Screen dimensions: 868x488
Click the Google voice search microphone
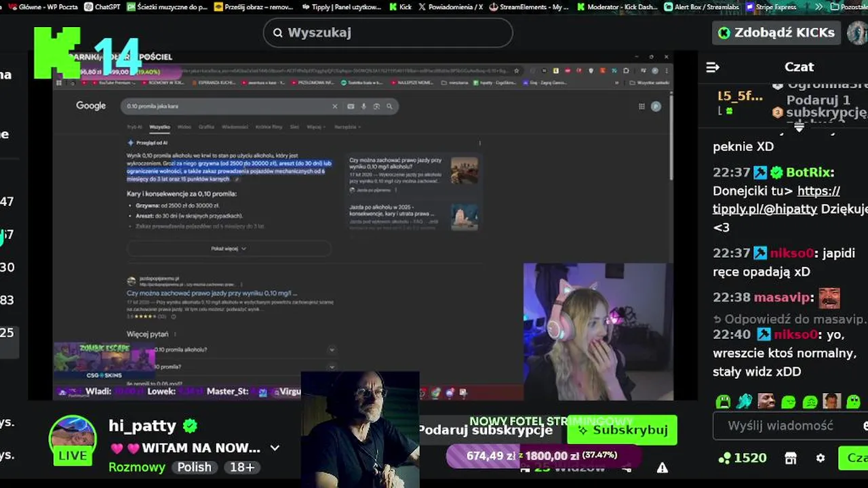tap(363, 106)
